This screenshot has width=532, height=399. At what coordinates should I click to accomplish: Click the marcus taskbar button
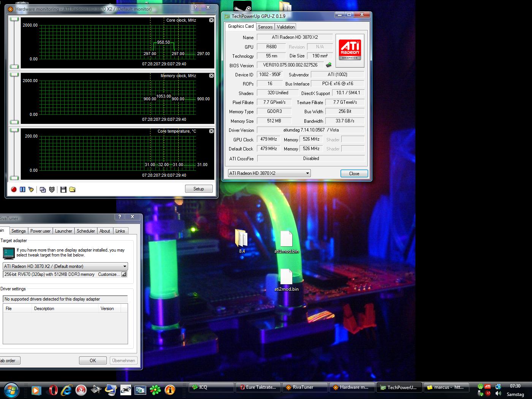coord(446,387)
